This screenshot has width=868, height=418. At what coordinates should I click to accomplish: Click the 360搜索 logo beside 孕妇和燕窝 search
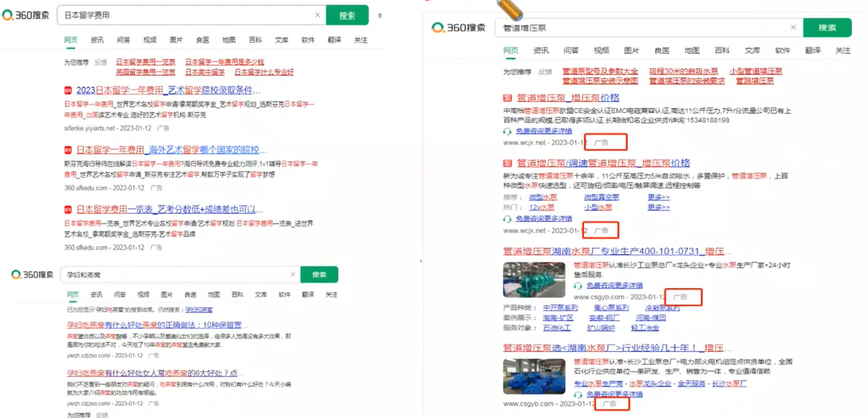[x=32, y=275]
